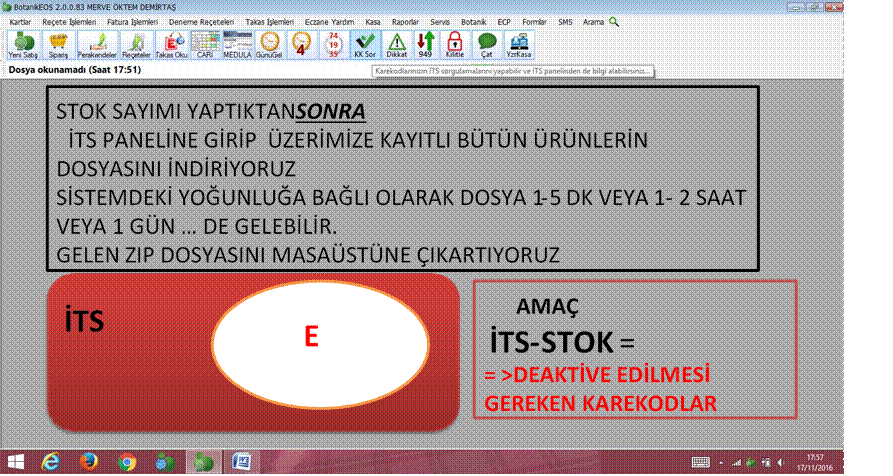This screenshot has width=893, height=476.
Task: Open the Çat chat bubble icon
Action: [487, 45]
